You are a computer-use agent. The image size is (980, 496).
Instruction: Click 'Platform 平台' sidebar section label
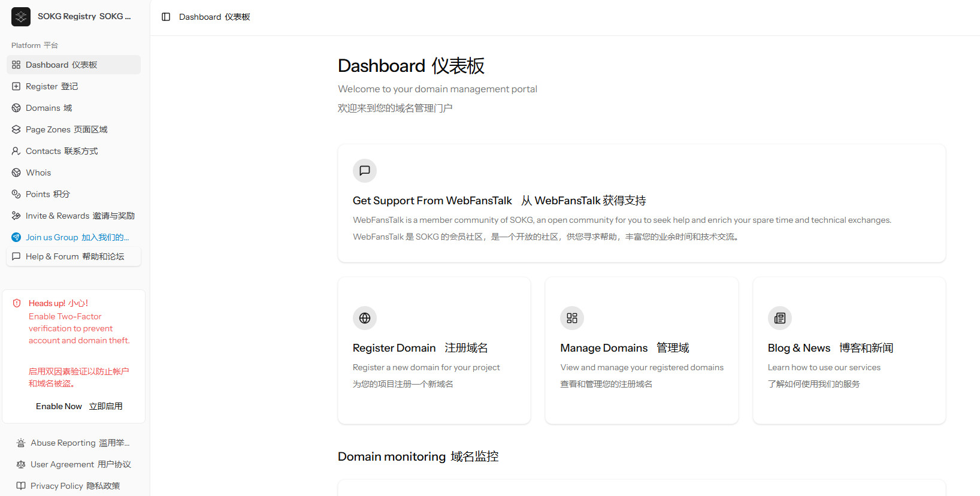(x=35, y=46)
